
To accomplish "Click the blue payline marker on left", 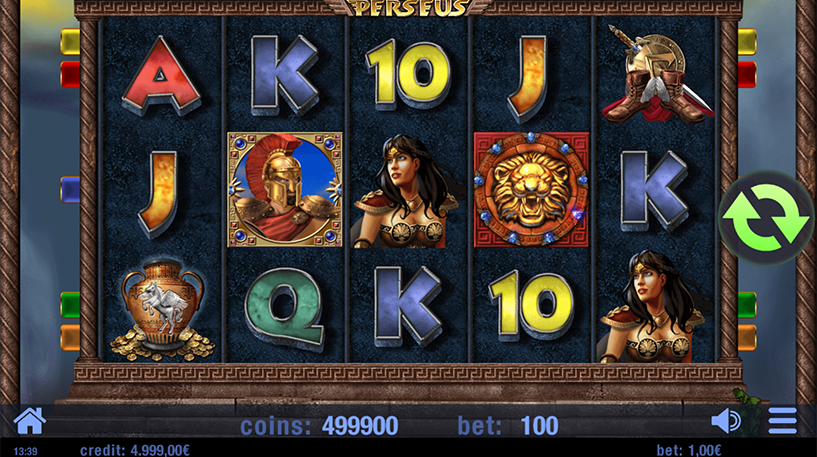I will coord(70,189).
